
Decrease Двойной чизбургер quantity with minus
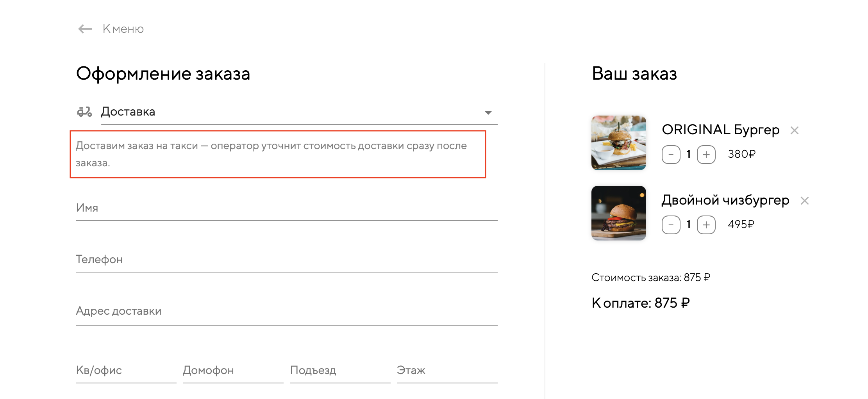[671, 225]
